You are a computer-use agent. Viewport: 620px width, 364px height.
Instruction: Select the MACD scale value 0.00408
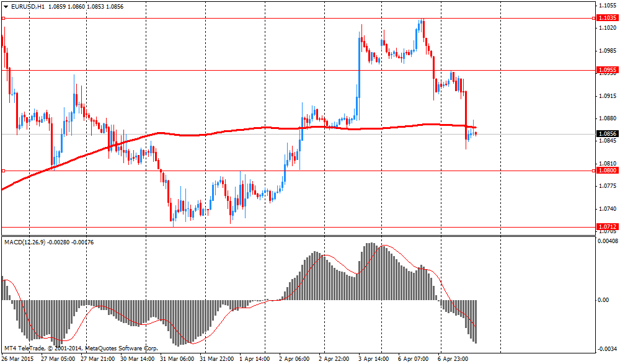pos(608,241)
